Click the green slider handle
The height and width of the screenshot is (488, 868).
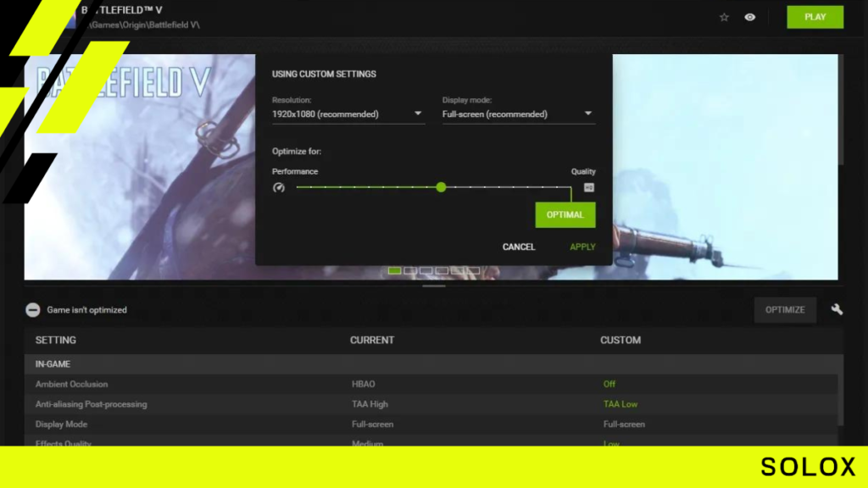[441, 187]
